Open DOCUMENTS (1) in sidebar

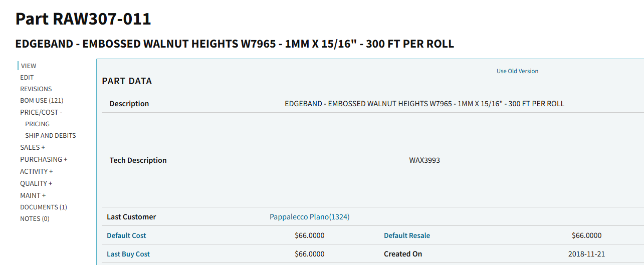44,207
